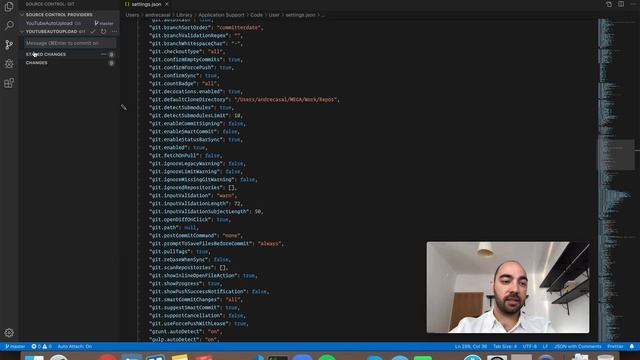
Task: Change Tab Size: 4 indentation setting
Action: tap(505, 347)
